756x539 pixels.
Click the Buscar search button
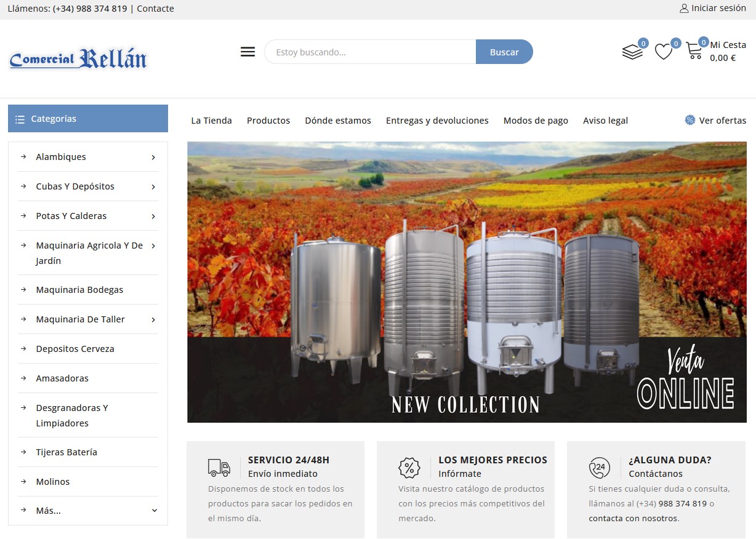[504, 52]
